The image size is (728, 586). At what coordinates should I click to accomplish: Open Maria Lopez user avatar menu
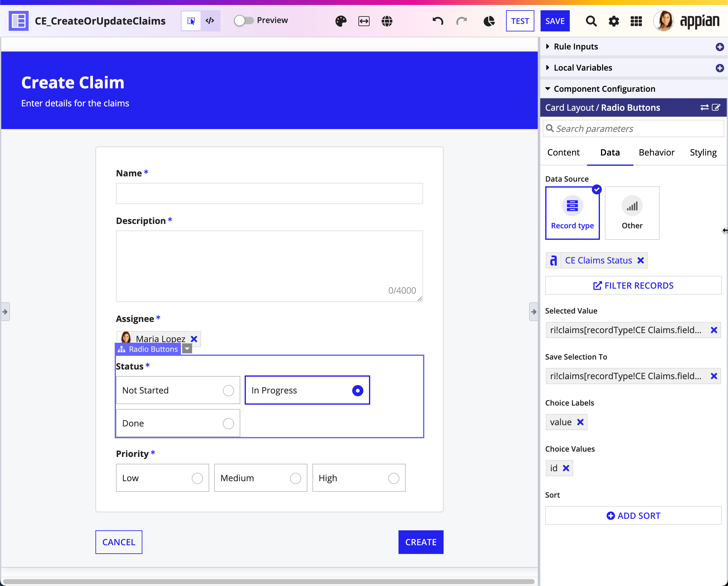click(x=664, y=21)
